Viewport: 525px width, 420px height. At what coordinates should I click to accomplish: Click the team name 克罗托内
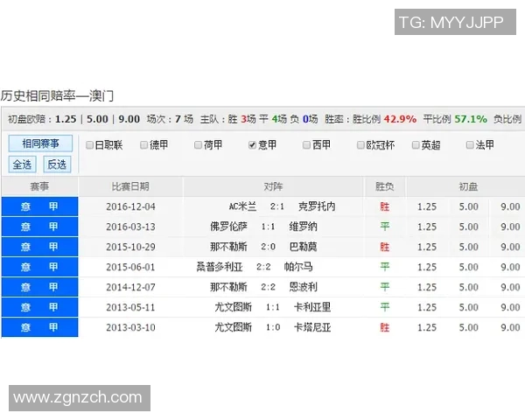tap(317, 206)
